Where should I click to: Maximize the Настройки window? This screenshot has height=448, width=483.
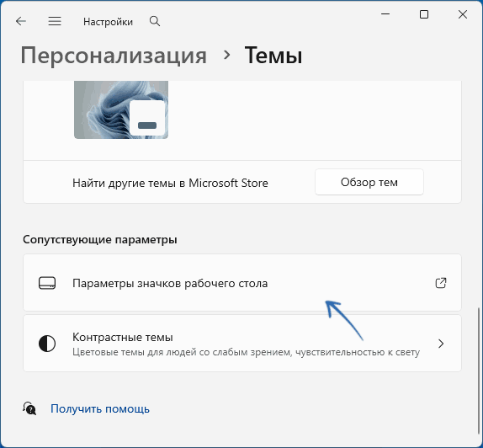click(x=424, y=14)
